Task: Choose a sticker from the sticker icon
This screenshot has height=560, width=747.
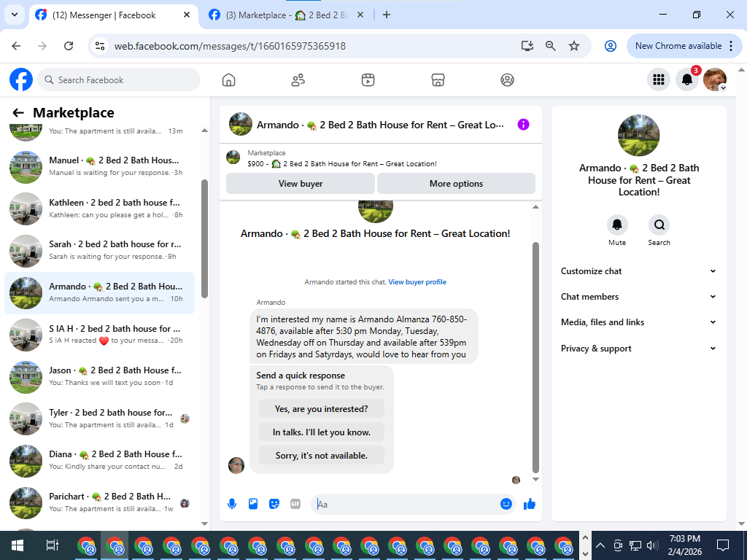Action: coord(274,504)
